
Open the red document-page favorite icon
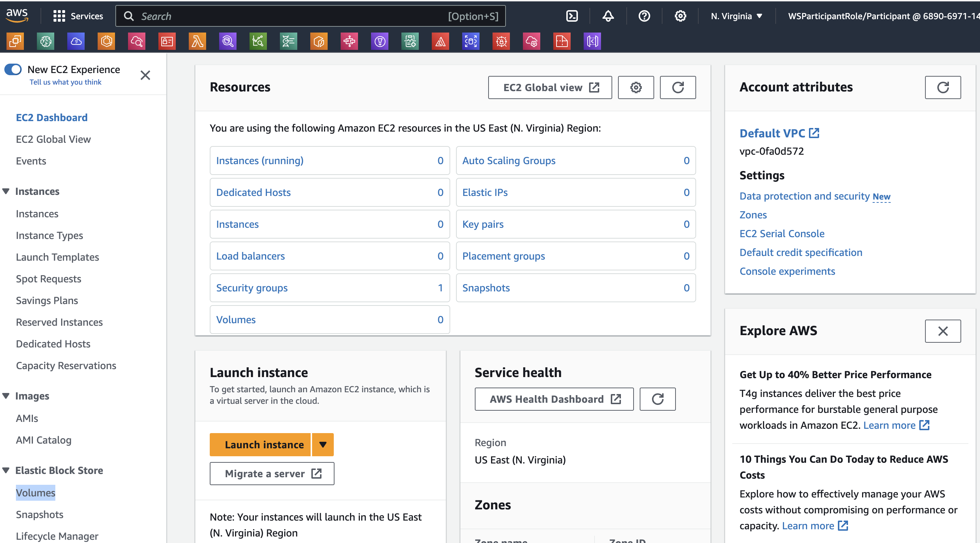(x=562, y=41)
